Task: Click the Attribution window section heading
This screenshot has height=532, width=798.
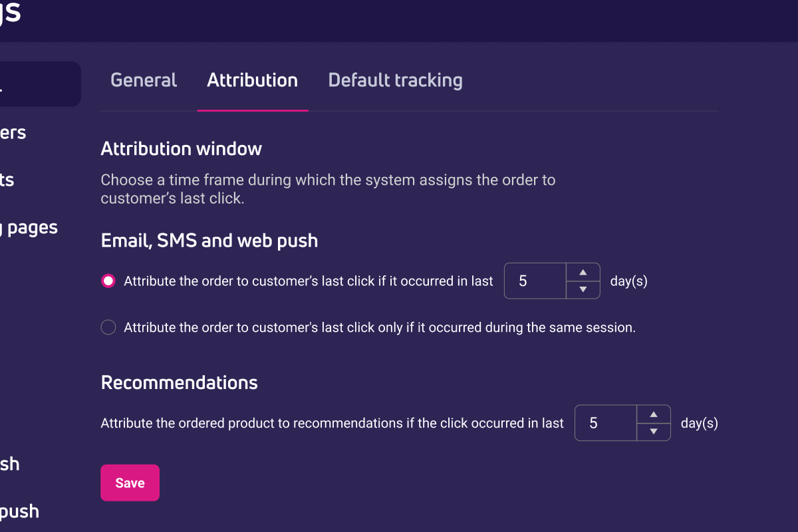Action: pyautogui.click(x=181, y=148)
